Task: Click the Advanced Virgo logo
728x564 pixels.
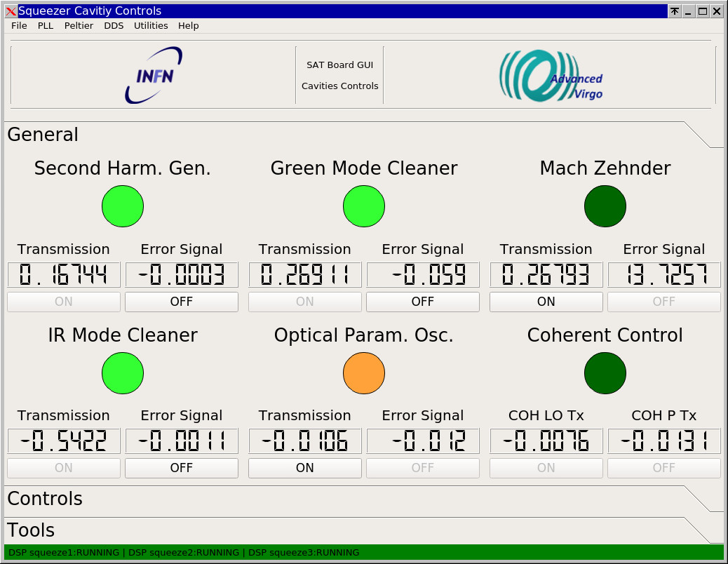Action: [551, 75]
